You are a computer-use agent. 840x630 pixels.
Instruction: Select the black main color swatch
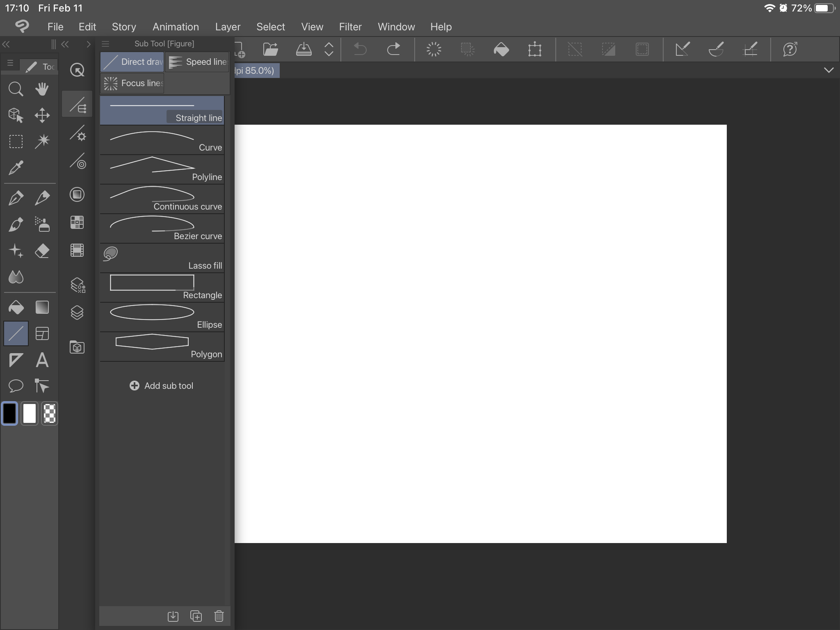[x=9, y=413]
